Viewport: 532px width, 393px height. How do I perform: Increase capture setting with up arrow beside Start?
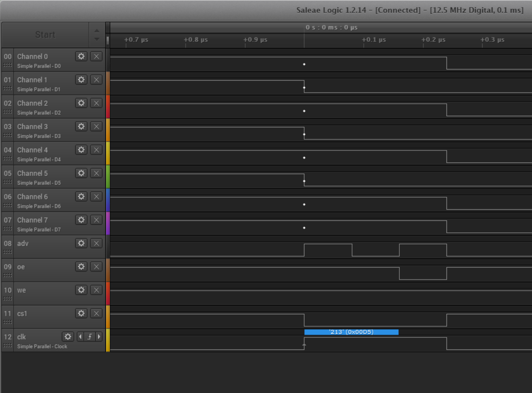click(x=97, y=31)
